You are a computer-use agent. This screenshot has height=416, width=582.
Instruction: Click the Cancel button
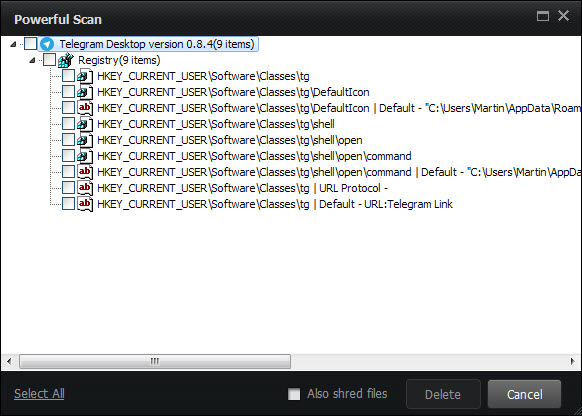coord(524,394)
